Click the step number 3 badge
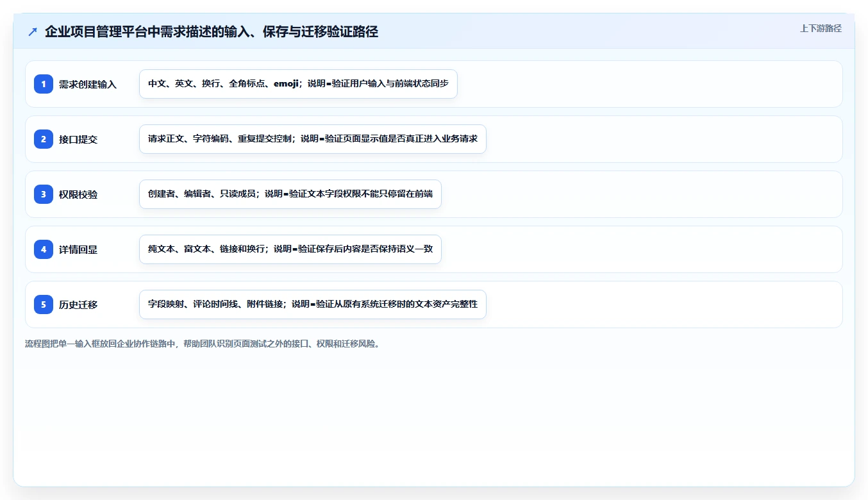 point(44,194)
